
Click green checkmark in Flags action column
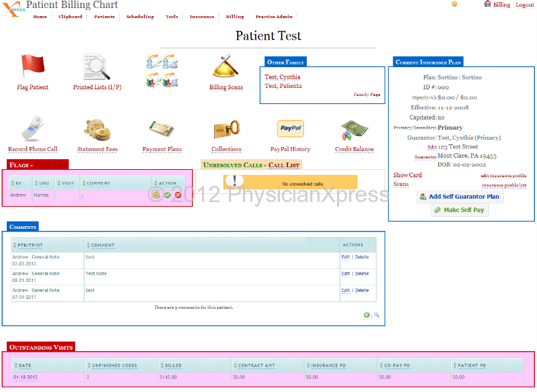[167, 195]
